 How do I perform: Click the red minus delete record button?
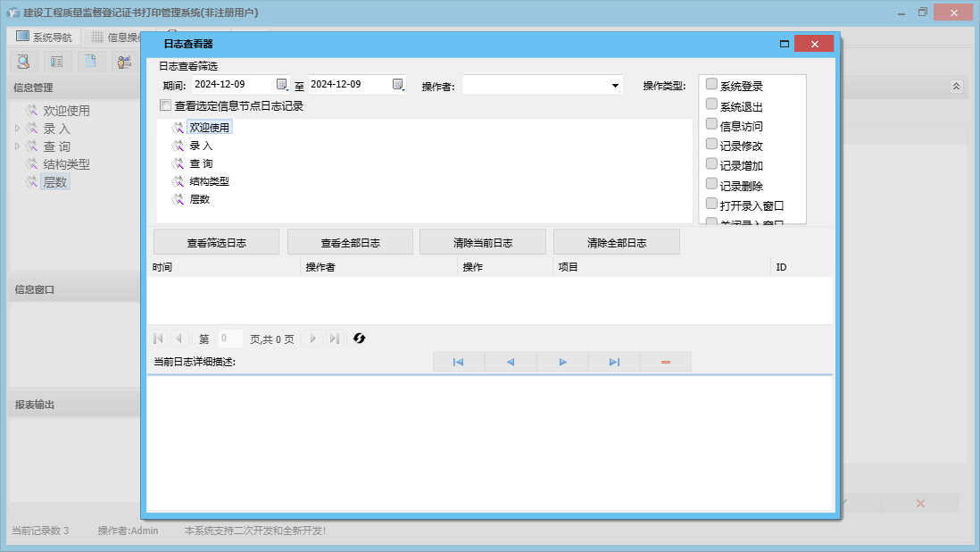click(x=666, y=362)
